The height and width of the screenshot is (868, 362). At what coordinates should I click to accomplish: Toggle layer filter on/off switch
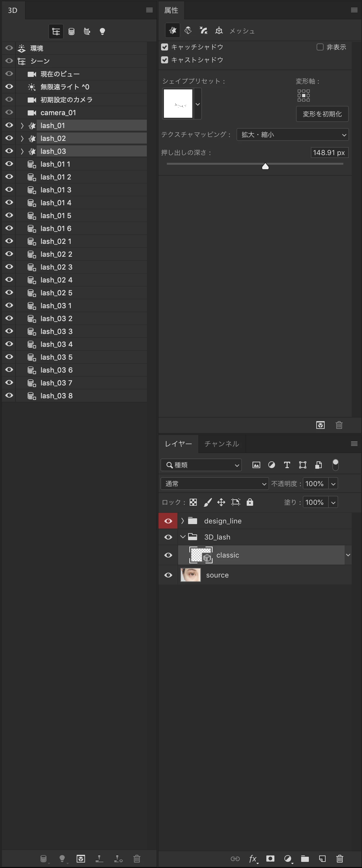point(335,465)
